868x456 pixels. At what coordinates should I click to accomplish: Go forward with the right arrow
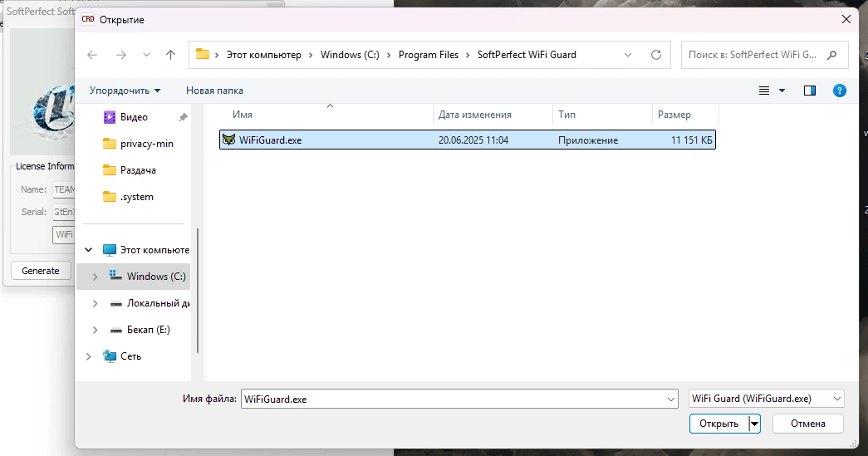pos(121,55)
